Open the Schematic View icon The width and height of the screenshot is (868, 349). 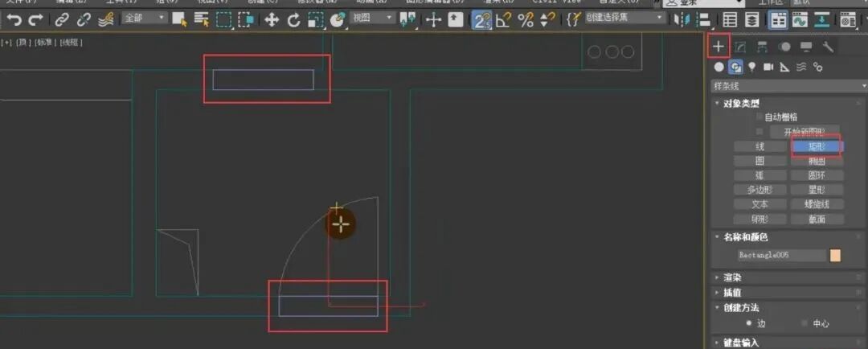[x=823, y=20]
